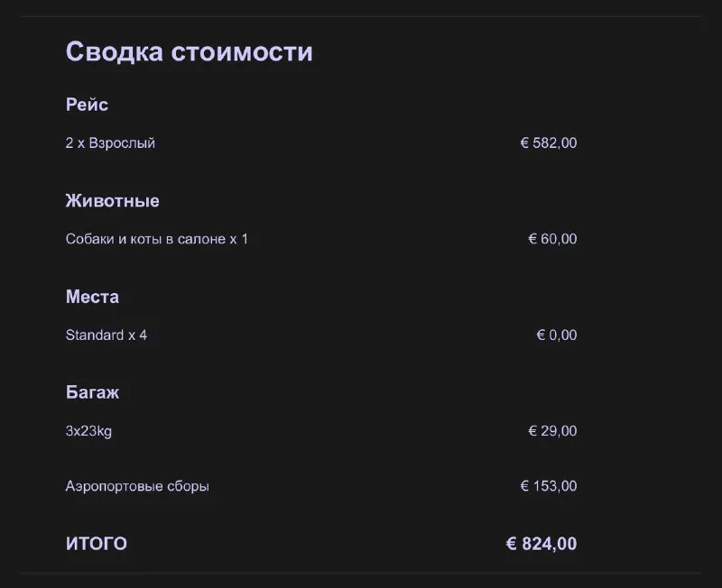Viewport: 722px width, 588px height.
Task: Click the € 60,00 pet fee
Action: tap(552, 239)
